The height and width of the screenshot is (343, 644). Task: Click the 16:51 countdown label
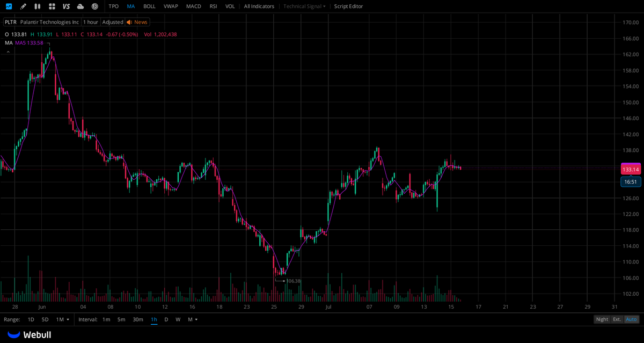coord(631,182)
